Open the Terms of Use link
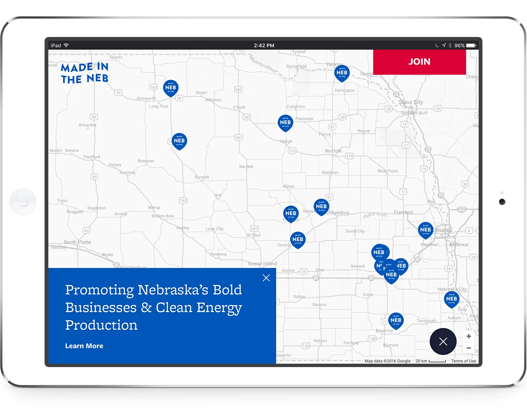This screenshot has width=527, height=420. tap(464, 361)
